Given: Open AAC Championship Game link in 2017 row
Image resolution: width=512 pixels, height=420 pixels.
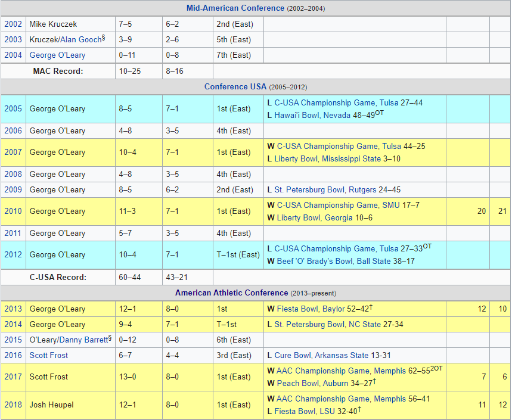Looking at the screenshot, I should click(323, 371).
